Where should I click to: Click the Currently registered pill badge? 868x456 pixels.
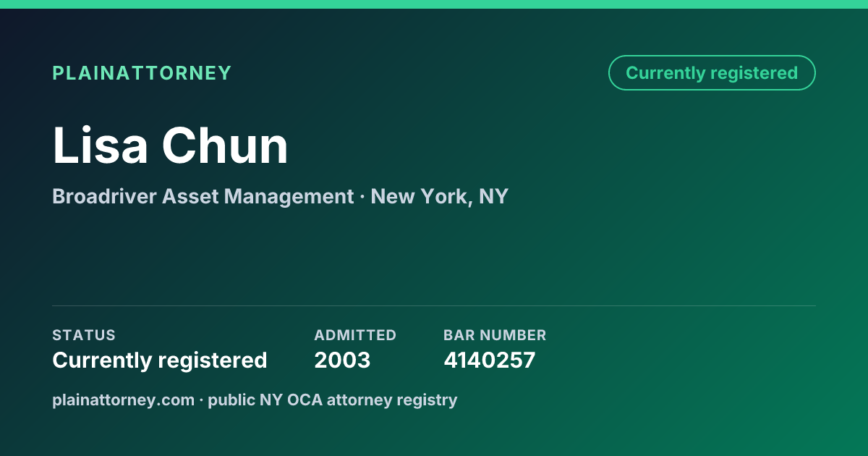712,73
